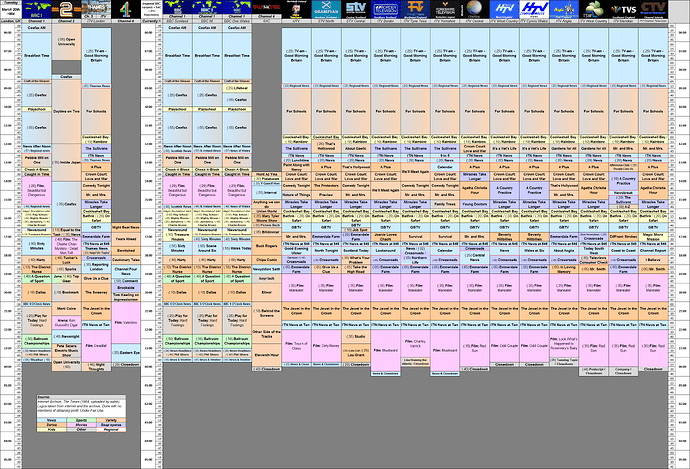
Task: Select 'Elinor' on S4C
Action: 266,292
